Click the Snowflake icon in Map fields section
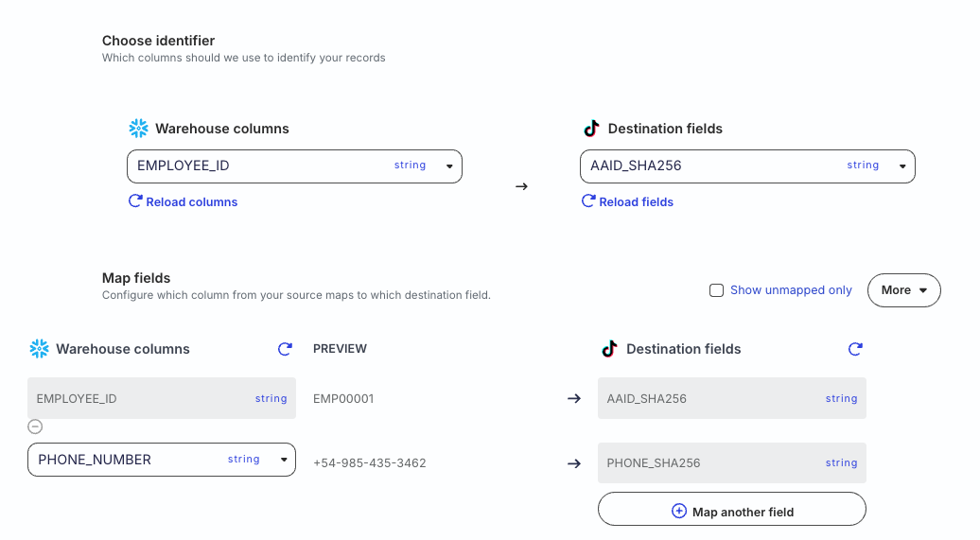The height and width of the screenshot is (540, 980). pos(39,349)
